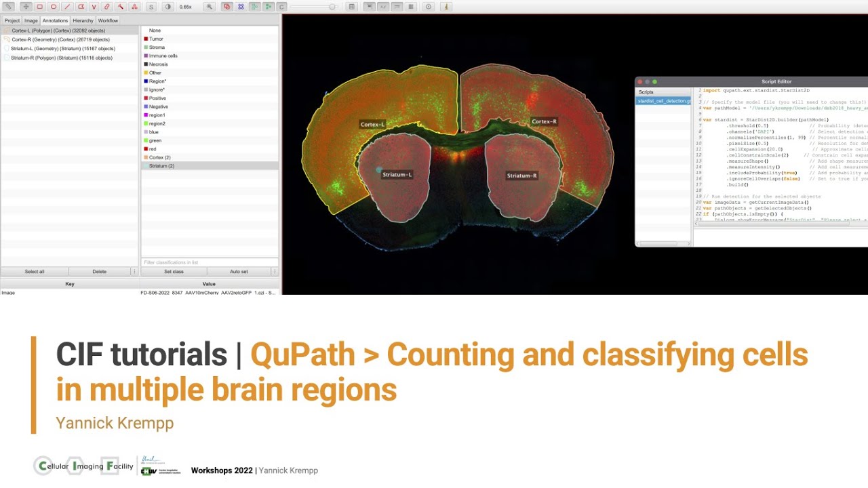Image resolution: width=868 pixels, height=488 pixels.
Task: Select the Striatum (2) classification
Action: (210, 166)
